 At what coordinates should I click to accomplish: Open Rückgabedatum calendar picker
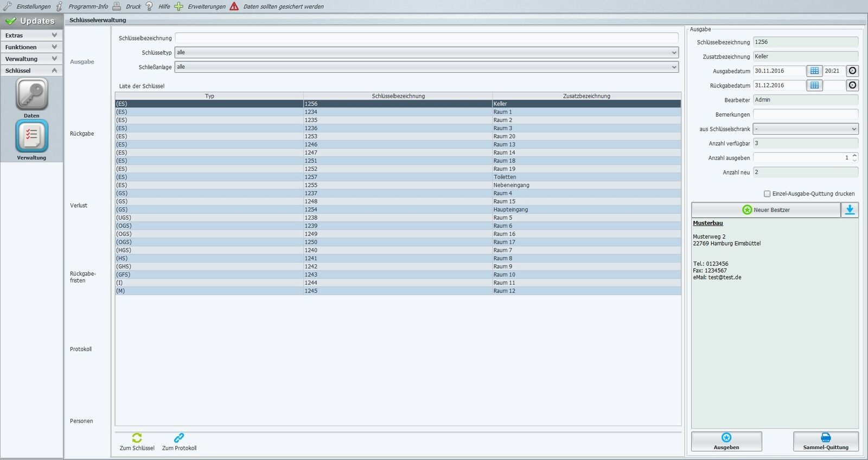(x=814, y=85)
